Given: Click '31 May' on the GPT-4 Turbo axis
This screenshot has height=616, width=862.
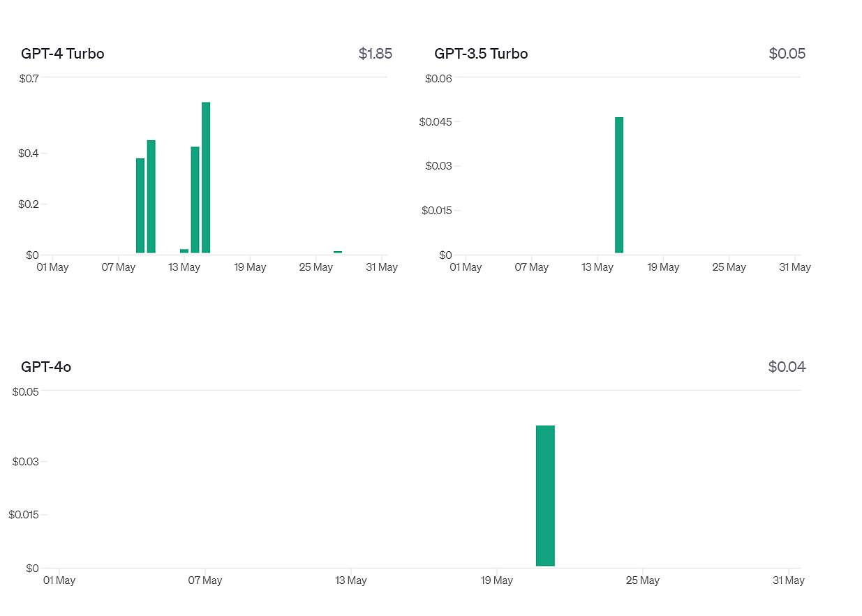Looking at the screenshot, I should pos(382,267).
